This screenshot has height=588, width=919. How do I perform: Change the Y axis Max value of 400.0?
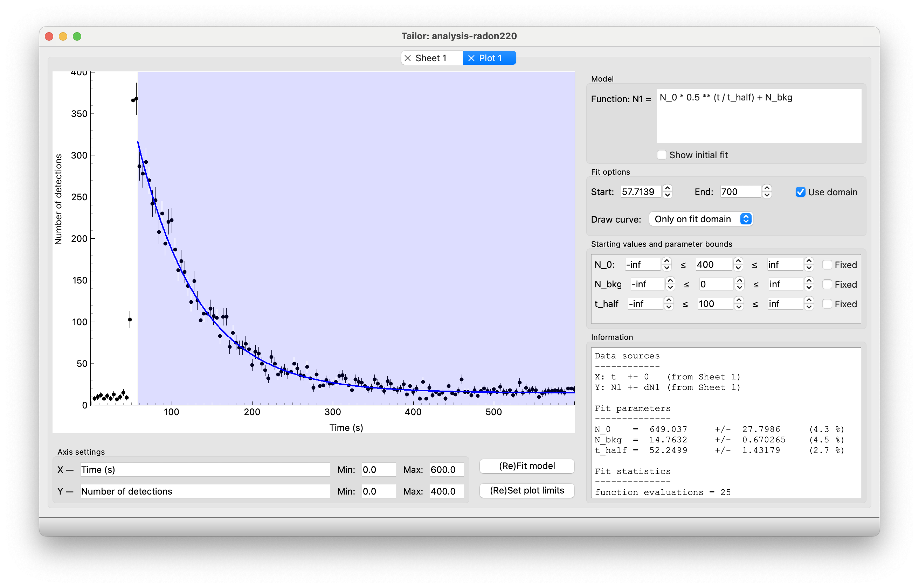(446, 491)
